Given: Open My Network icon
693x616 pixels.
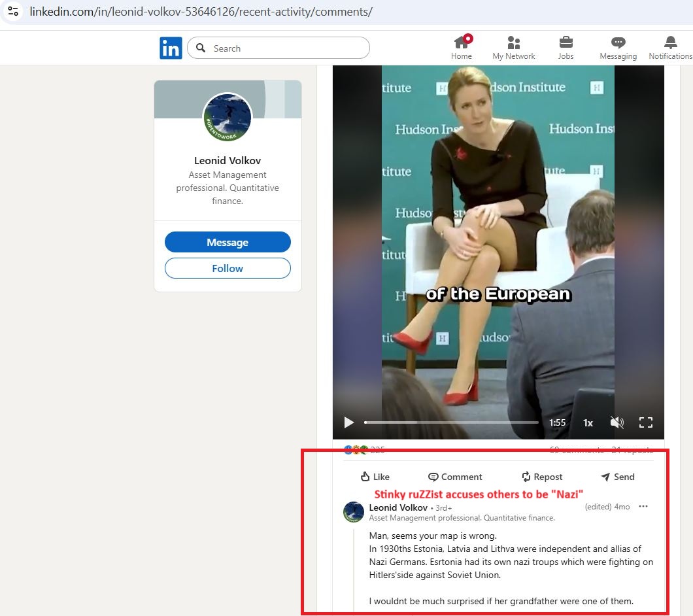Looking at the screenshot, I should pos(514,43).
